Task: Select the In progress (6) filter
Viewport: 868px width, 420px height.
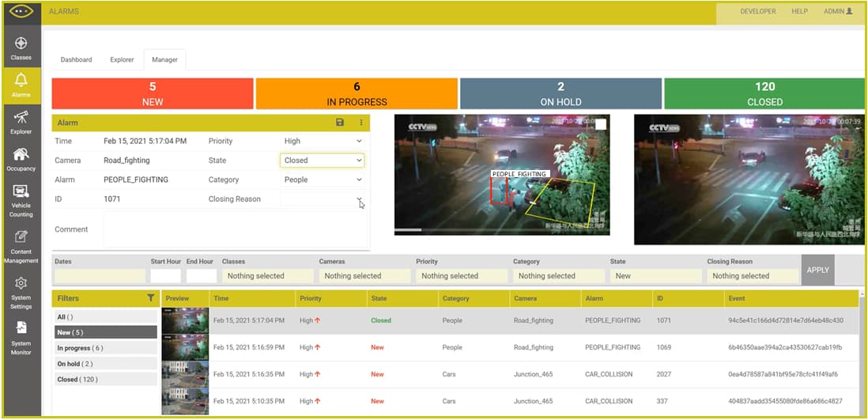Action: [104, 348]
